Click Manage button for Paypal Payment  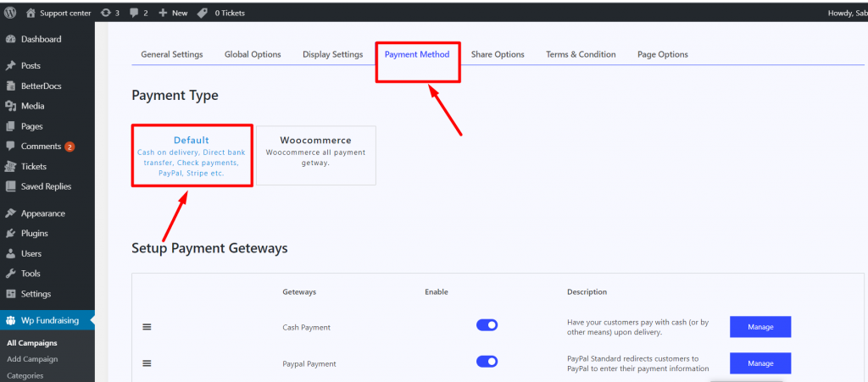click(760, 363)
